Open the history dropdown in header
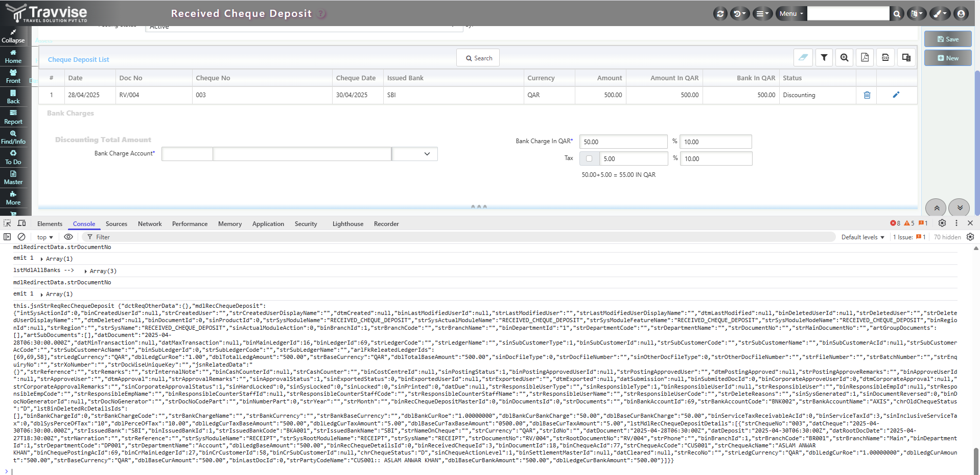The width and height of the screenshot is (980, 475). click(x=739, y=14)
